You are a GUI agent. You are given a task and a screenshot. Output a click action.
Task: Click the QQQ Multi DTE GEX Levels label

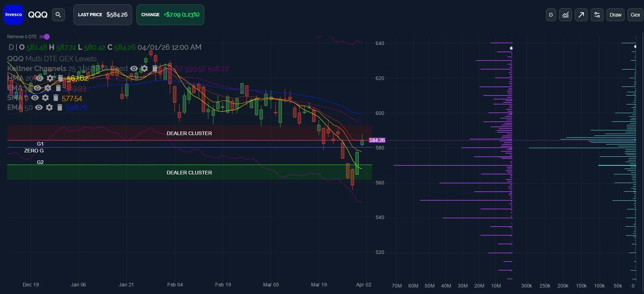(x=52, y=59)
